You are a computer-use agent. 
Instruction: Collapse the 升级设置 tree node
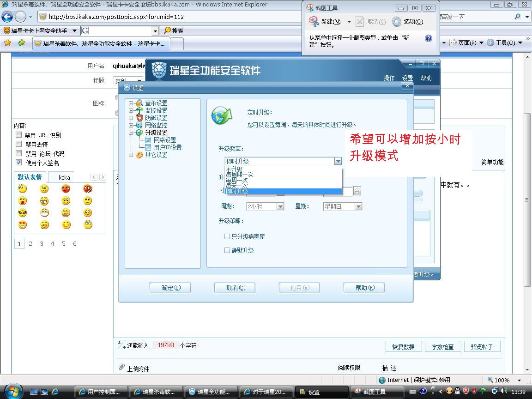click(x=131, y=133)
